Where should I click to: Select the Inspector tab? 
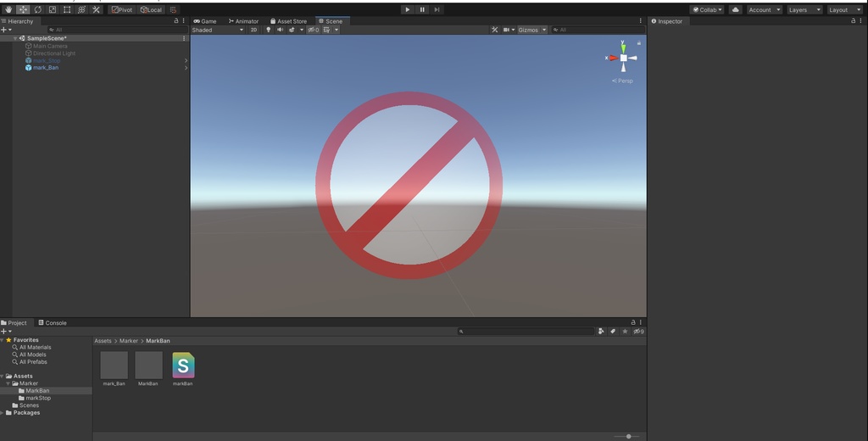[667, 21]
